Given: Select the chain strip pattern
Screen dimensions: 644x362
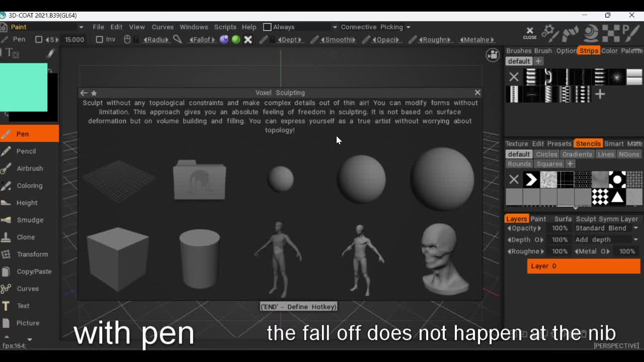Looking at the screenshot, I should [548, 77].
